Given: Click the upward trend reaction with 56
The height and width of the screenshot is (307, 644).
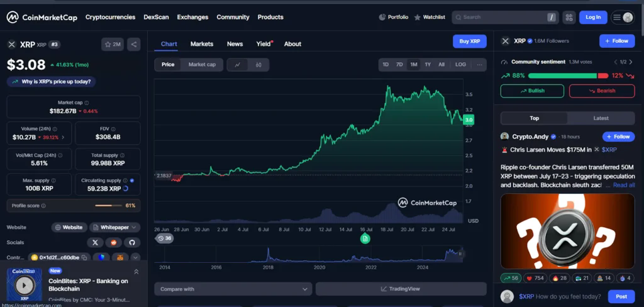Looking at the screenshot, I should pyautogui.click(x=510, y=278).
